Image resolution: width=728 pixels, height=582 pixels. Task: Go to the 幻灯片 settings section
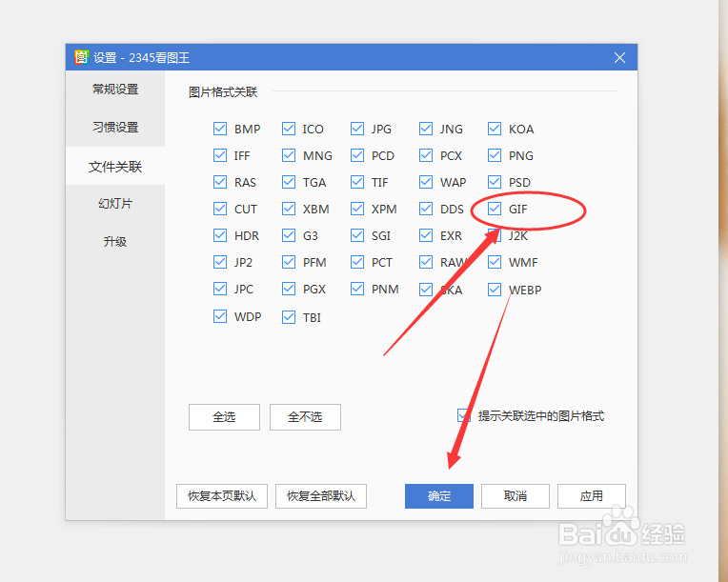pyautogui.click(x=115, y=204)
